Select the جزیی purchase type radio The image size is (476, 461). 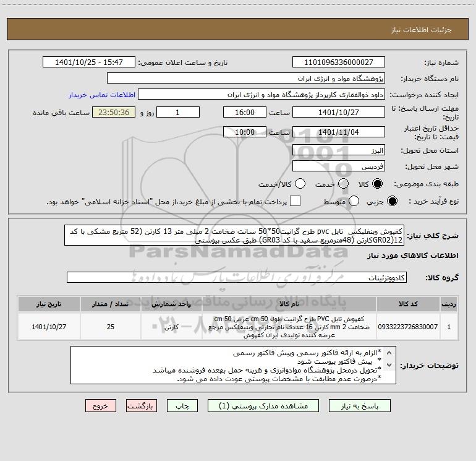point(392,201)
